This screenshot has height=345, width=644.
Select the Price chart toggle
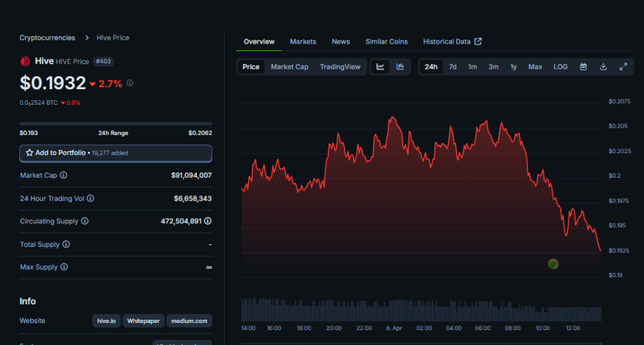[251, 66]
